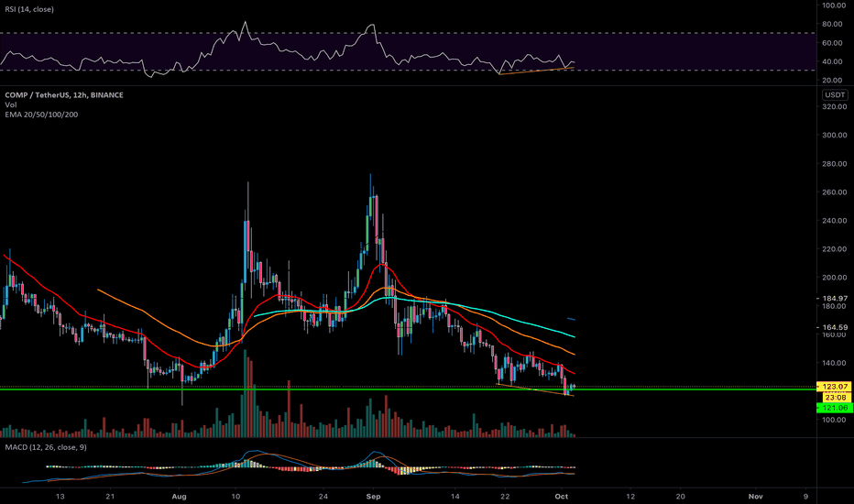Select the orange trendline under recent price lows

point(535,390)
